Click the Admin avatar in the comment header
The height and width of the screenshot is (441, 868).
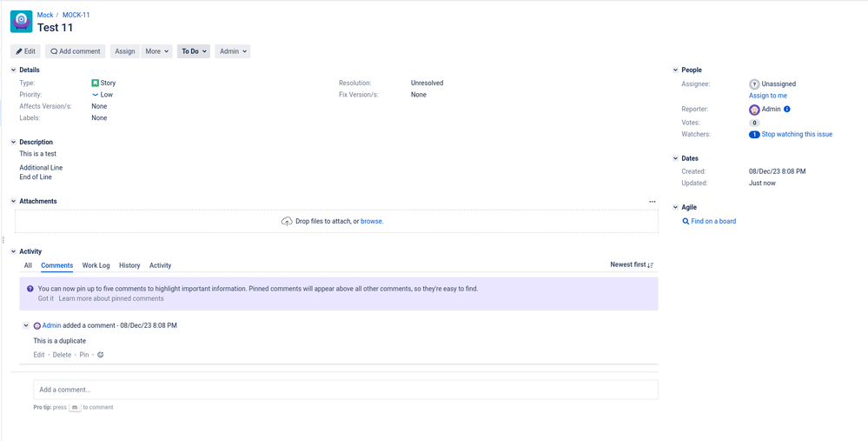point(37,326)
